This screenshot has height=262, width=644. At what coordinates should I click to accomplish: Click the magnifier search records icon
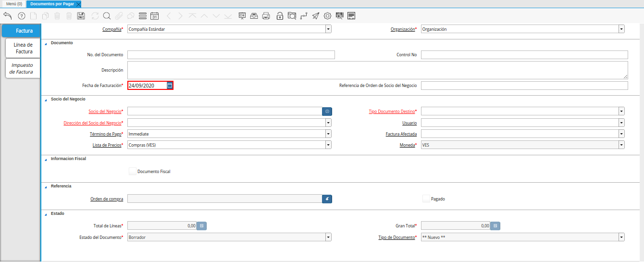(107, 16)
